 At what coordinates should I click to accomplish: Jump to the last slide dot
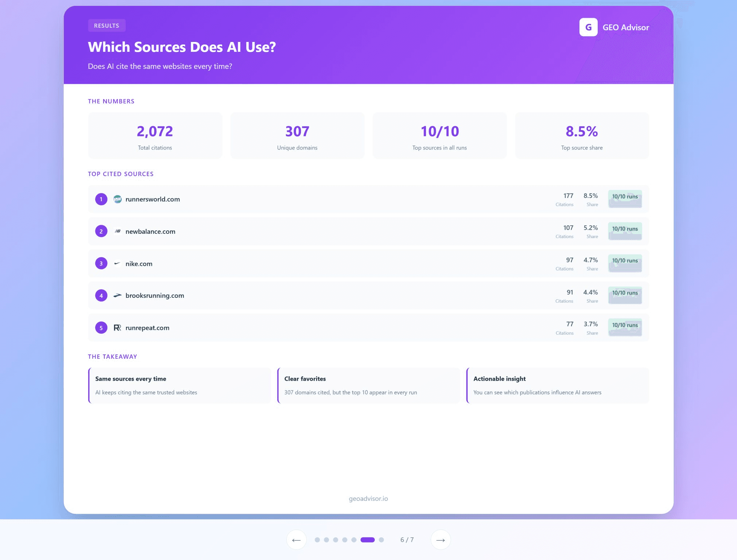pos(381,540)
